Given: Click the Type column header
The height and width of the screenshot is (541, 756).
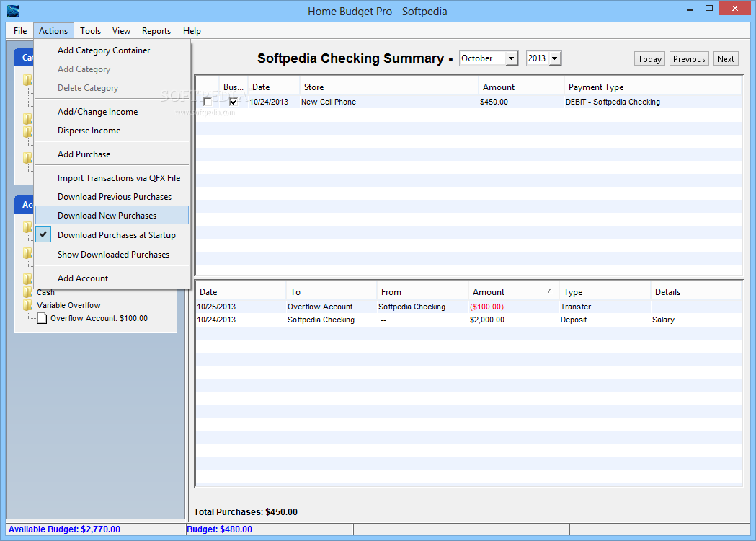Looking at the screenshot, I should click(x=605, y=292).
